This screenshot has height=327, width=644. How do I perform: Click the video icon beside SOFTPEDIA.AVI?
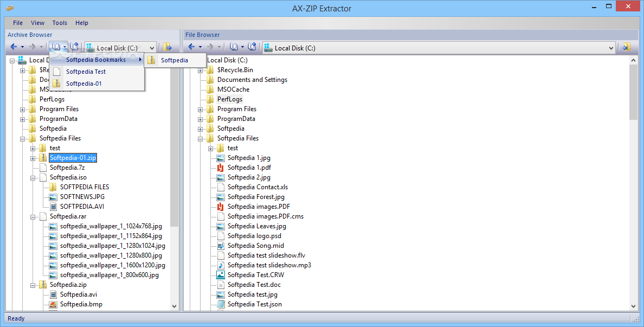[x=53, y=207]
